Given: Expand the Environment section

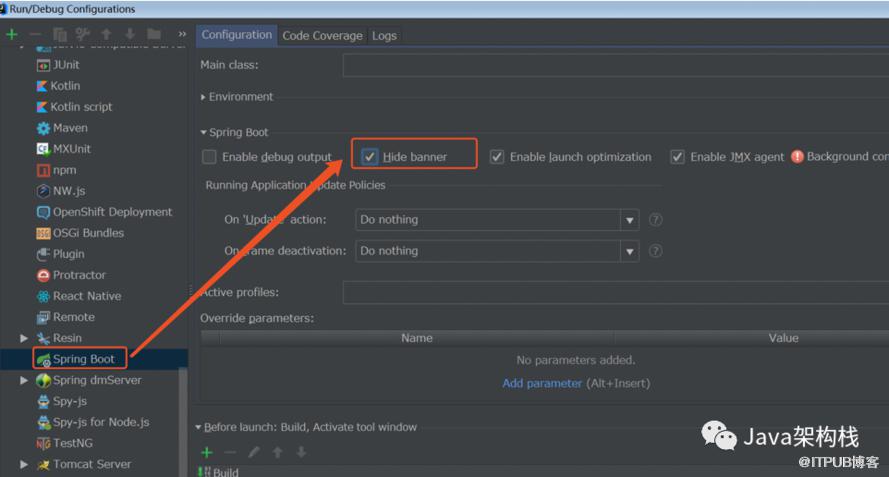Looking at the screenshot, I should [203, 97].
